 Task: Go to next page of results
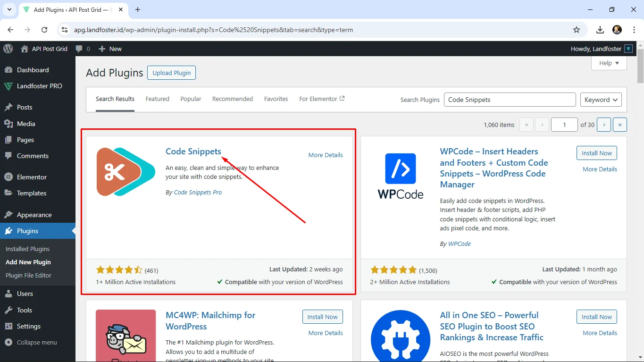point(604,125)
